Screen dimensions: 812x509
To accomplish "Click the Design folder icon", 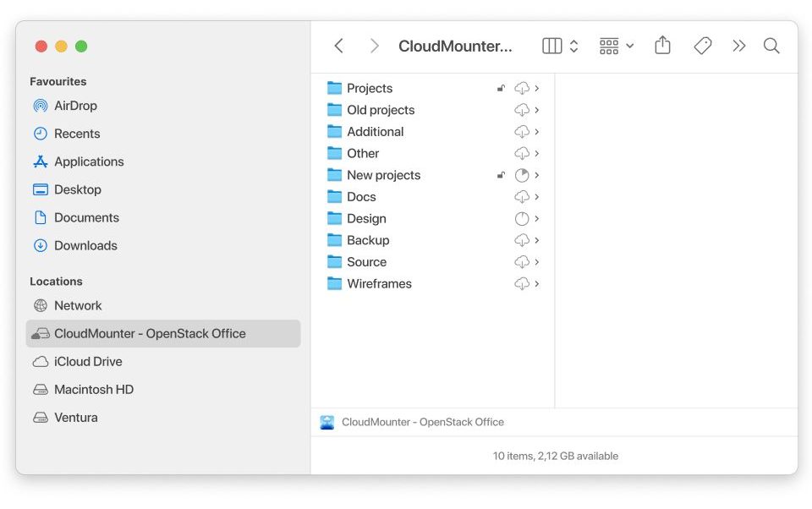I will [335, 218].
